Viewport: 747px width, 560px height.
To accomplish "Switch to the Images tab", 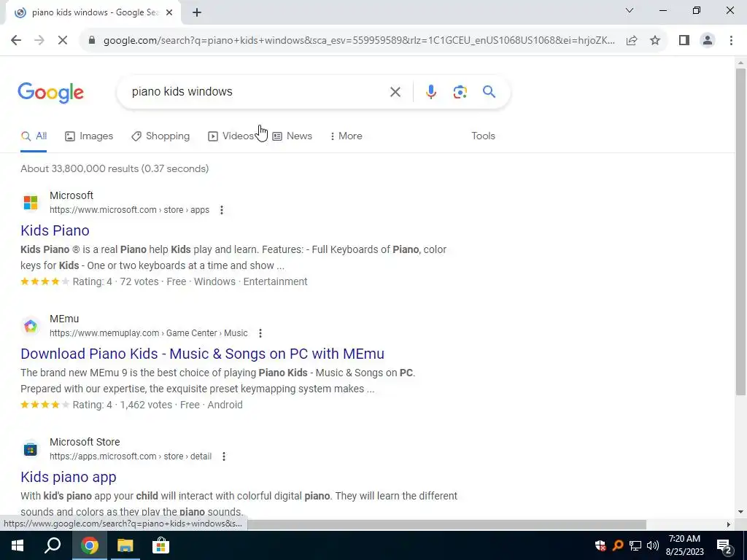I will tap(89, 136).
